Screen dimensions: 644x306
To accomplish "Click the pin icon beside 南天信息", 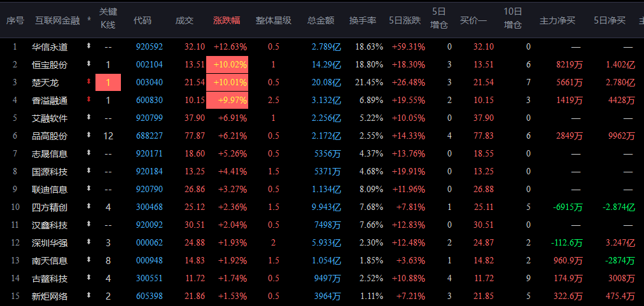I will pos(88,260).
